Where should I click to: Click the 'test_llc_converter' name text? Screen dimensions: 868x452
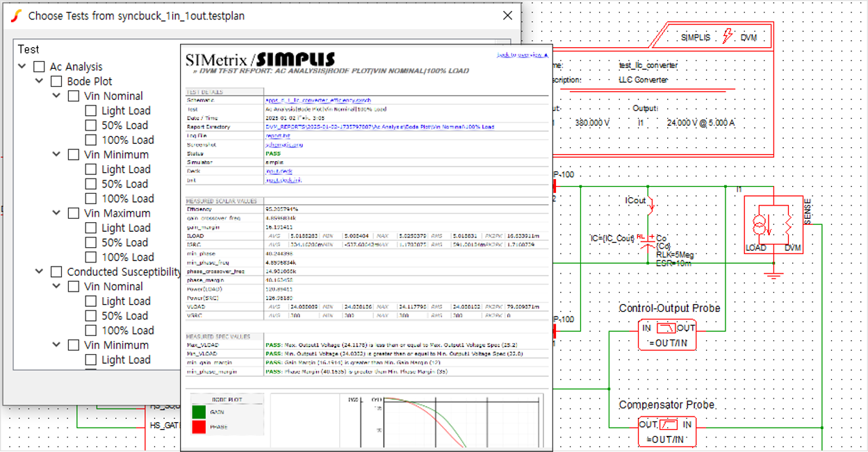[648, 65]
